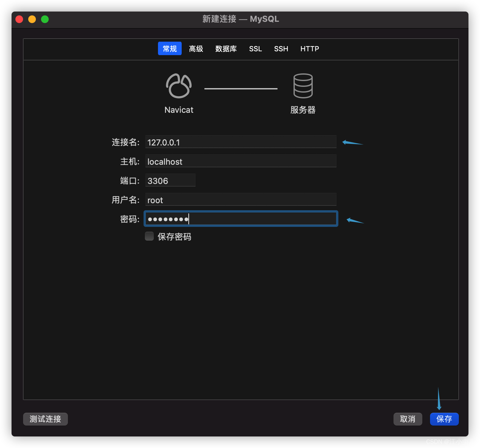Minimize the window with yellow button
The width and height of the screenshot is (480, 448).
(32, 19)
